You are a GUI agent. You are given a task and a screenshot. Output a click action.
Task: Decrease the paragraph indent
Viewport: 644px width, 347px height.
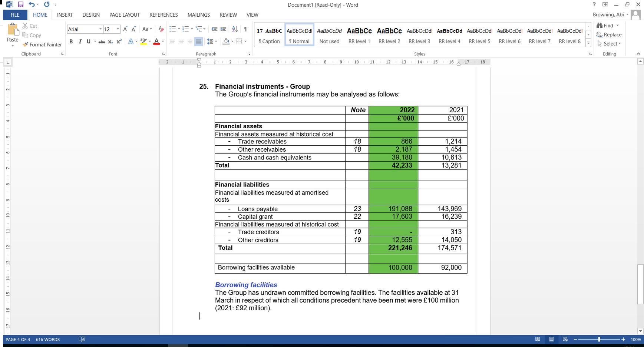point(214,29)
